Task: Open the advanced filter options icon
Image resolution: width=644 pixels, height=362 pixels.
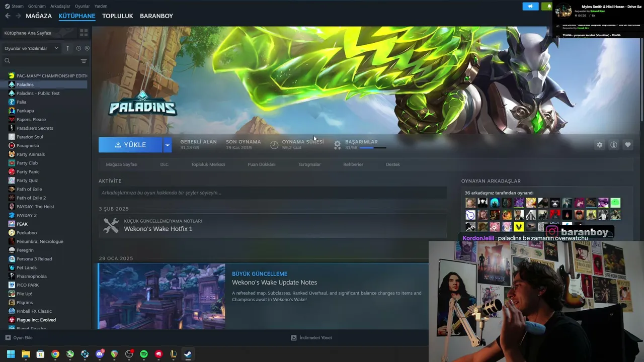Action: click(x=84, y=61)
